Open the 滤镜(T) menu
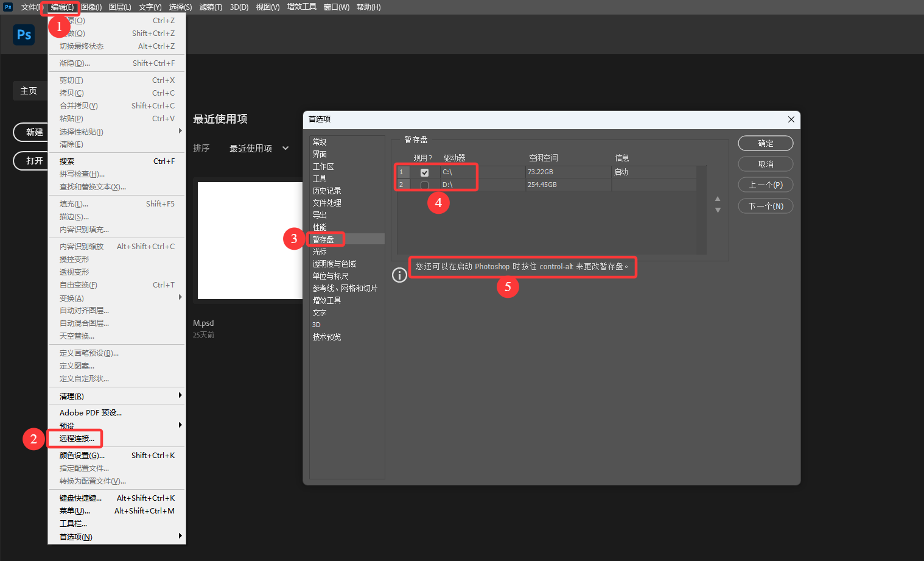The height and width of the screenshot is (561, 924). 211,7
